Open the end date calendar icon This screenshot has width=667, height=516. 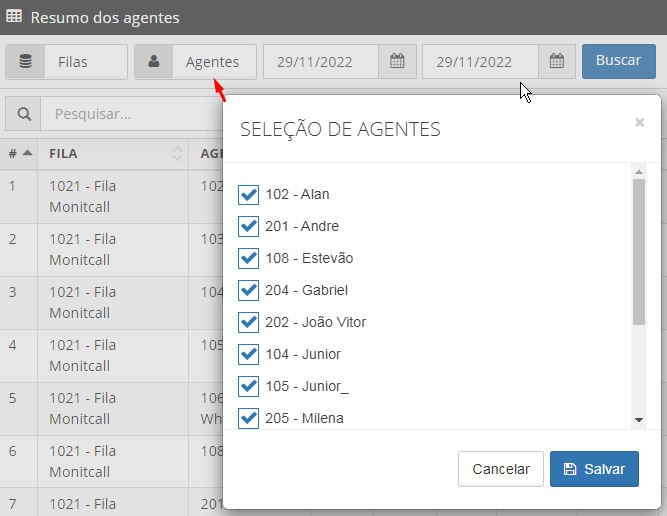pyautogui.click(x=556, y=61)
